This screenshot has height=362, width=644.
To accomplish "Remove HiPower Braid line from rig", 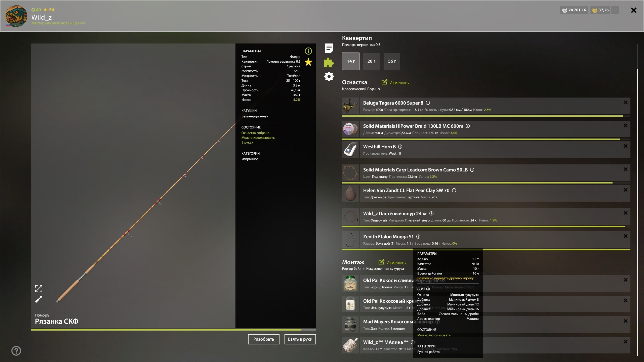I will tap(625, 125).
